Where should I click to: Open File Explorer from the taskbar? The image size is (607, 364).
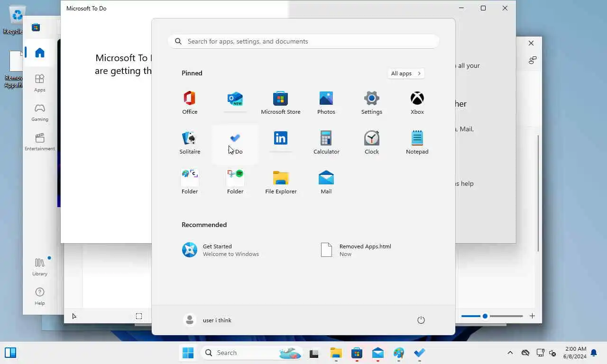pos(336,353)
